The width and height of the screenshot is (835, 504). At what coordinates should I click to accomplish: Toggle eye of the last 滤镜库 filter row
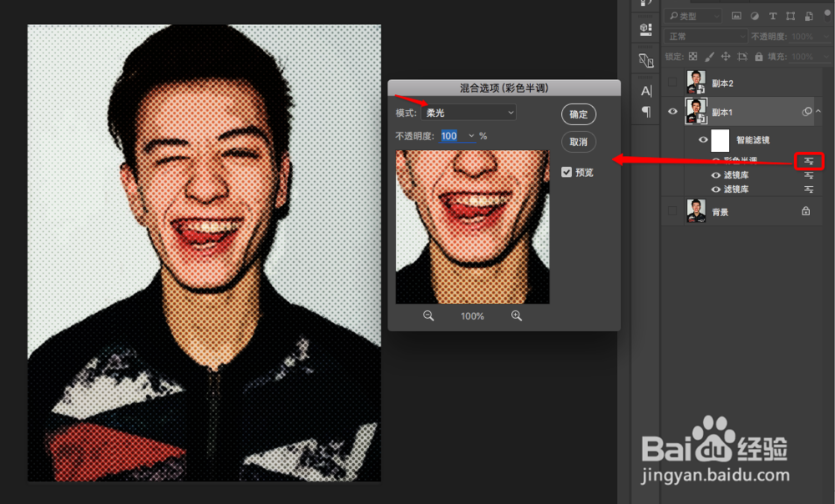[716, 189]
